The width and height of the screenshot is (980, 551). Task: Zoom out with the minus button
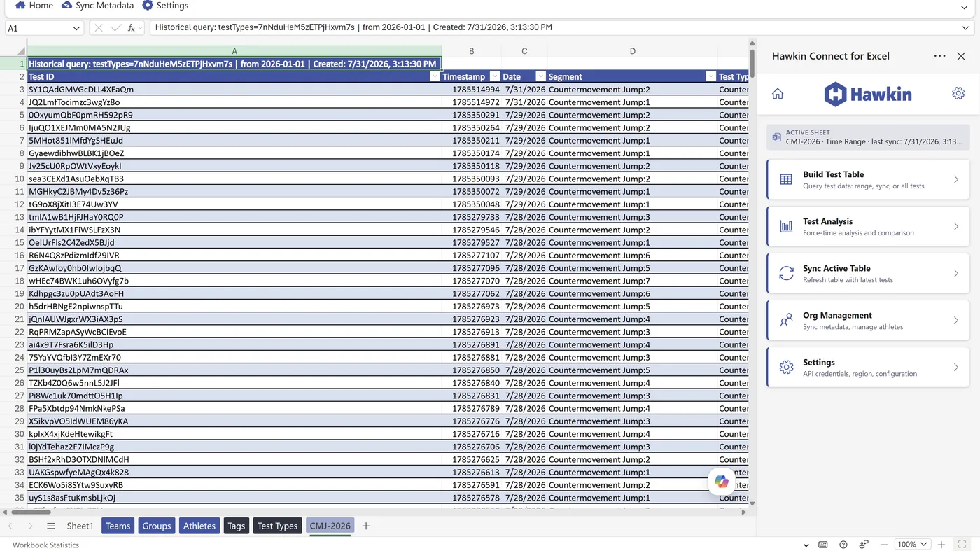(884, 545)
